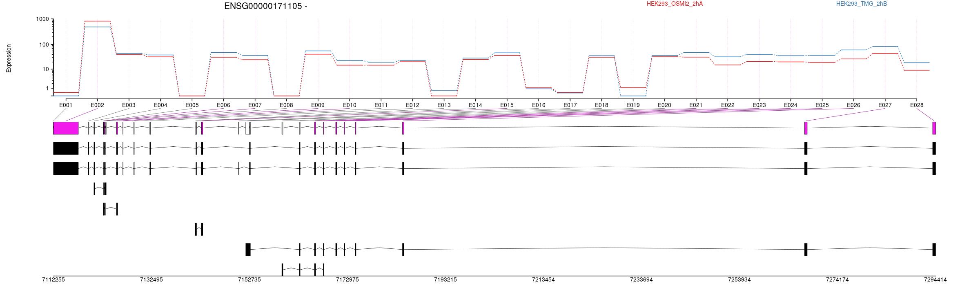This screenshot has width=980, height=286.
Task: Click exon label E023
Action: click(759, 105)
